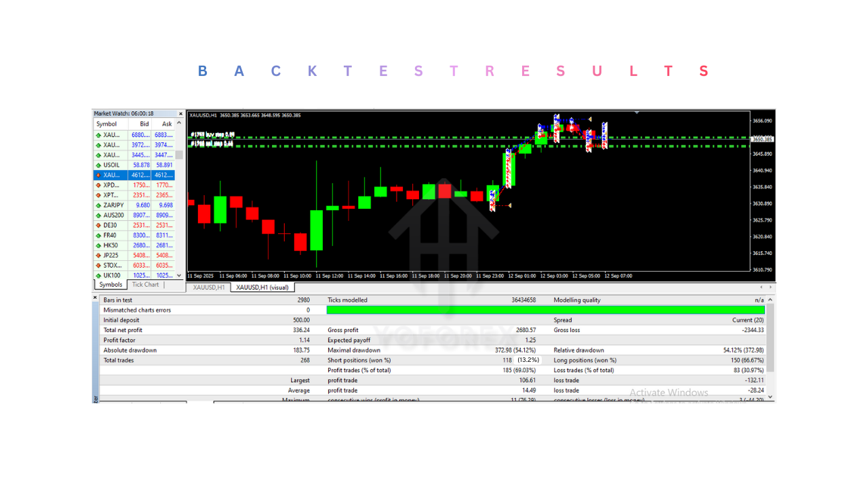Screen dimensions: 868x488
Task: Click the Market Watch down scroll arrow
Action: click(180, 275)
